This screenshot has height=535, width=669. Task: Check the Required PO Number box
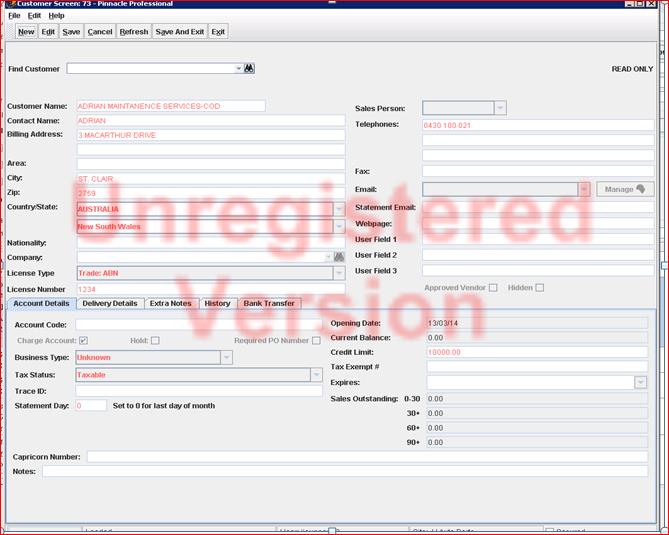tap(316, 341)
